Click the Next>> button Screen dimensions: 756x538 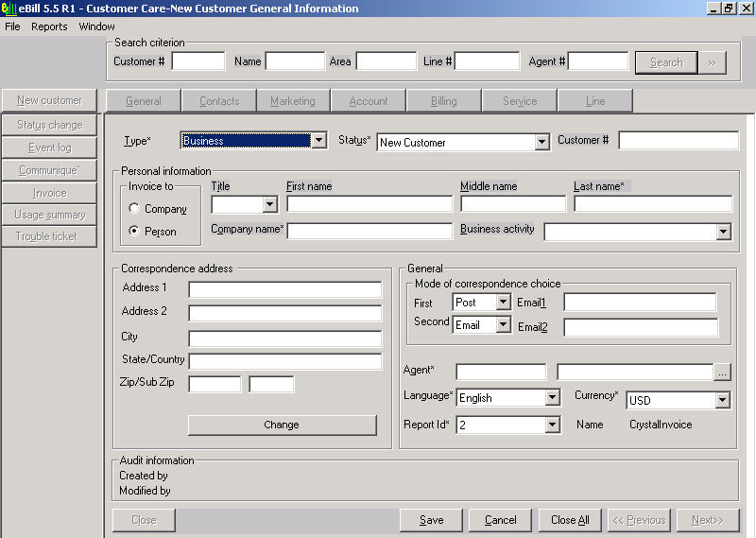[x=708, y=520]
